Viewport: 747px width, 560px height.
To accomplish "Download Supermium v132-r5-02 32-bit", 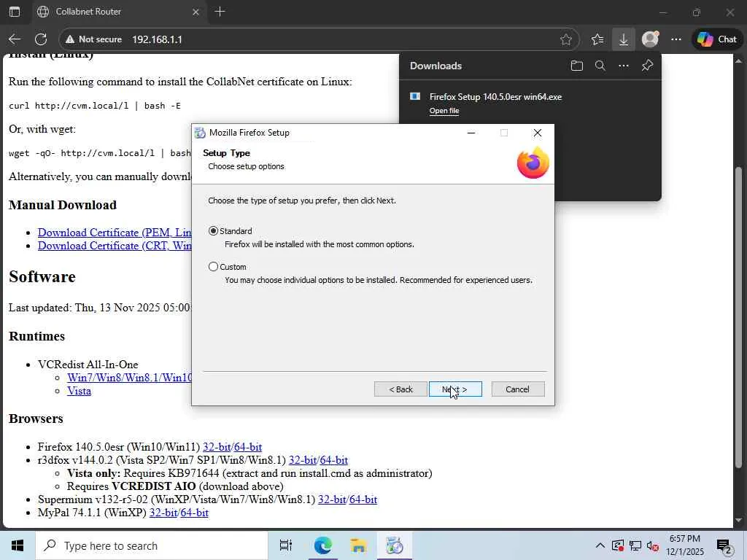I will pyautogui.click(x=332, y=499).
